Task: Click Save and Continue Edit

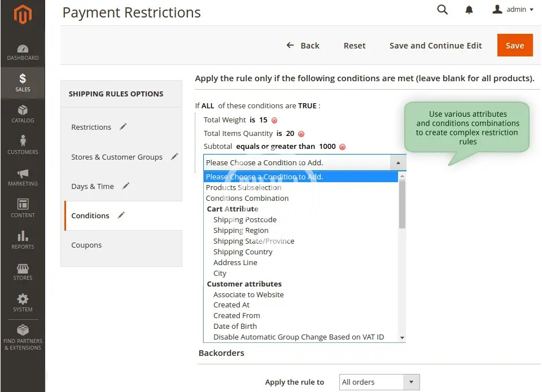Action: [x=435, y=46]
